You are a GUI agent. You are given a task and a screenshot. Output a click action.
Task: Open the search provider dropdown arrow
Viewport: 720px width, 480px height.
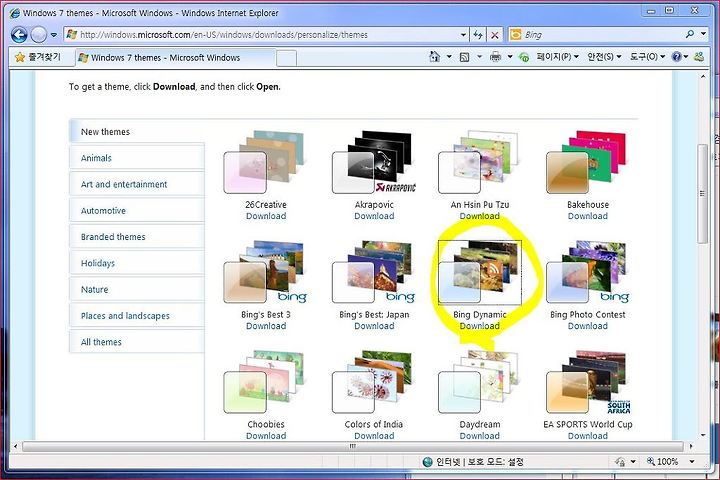tap(703, 34)
